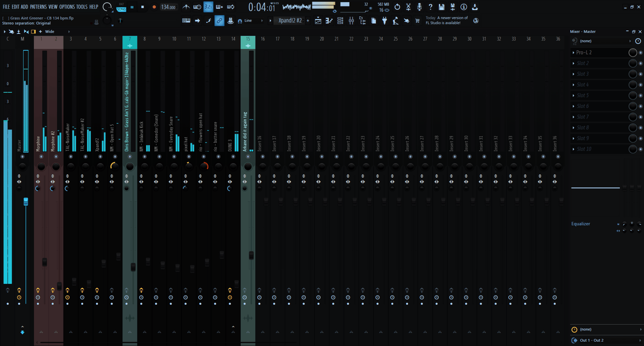Viewport: 644px width, 346px height.
Task: Click newer version of FL Studio notice
Action: click(447, 20)
